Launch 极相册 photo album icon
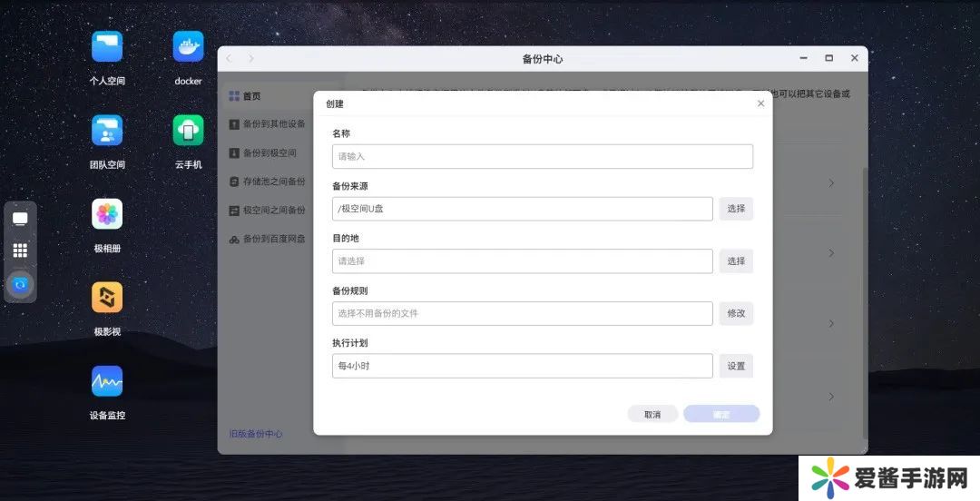 (x=106, y=214)
